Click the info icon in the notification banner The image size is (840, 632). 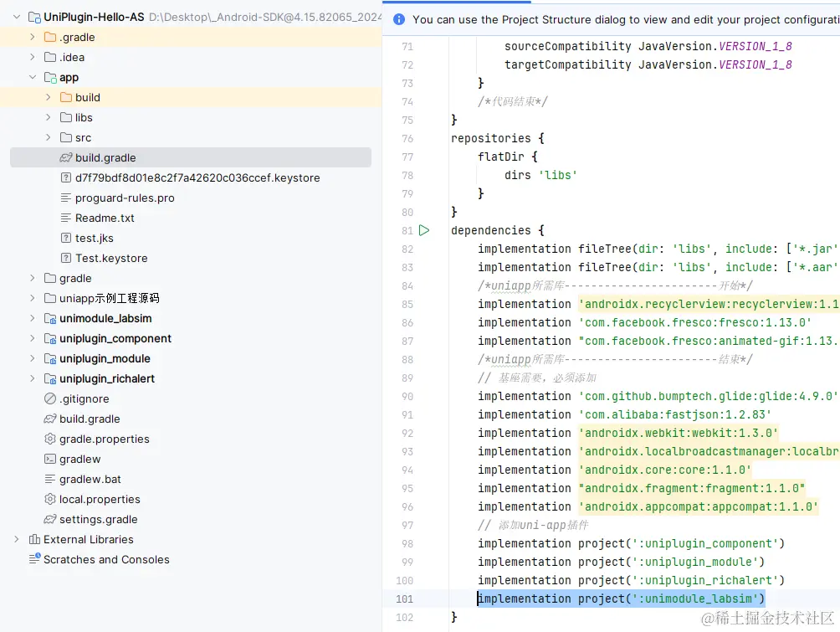tap(398, 19)
